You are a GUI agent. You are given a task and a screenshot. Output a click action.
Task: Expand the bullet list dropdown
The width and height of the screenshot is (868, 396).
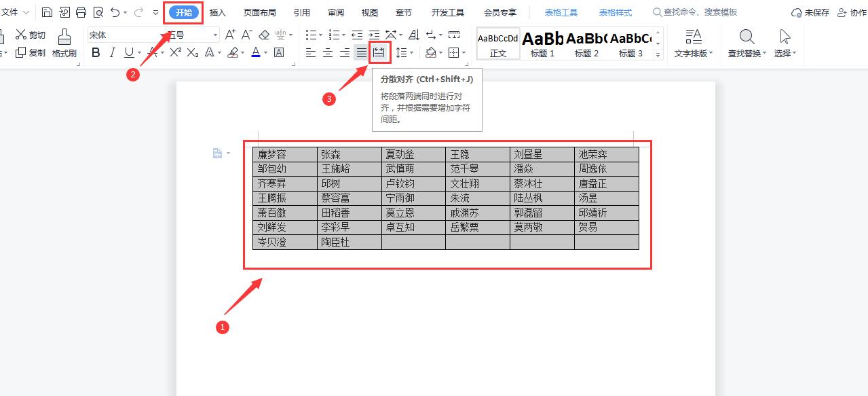[321, 35]
